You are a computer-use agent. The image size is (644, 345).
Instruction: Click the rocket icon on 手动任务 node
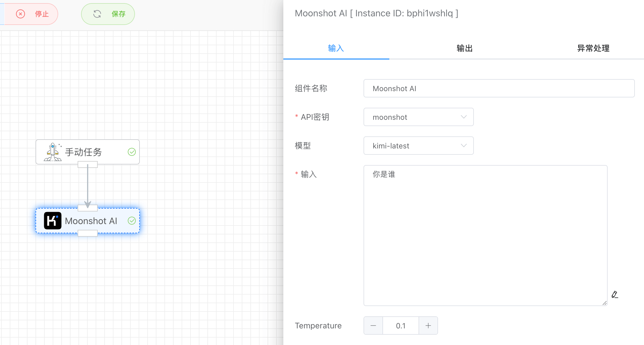53,152
